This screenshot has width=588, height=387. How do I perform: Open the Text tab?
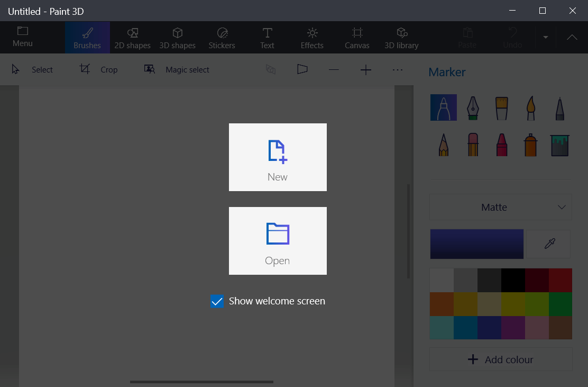click(x=267, y=38)
